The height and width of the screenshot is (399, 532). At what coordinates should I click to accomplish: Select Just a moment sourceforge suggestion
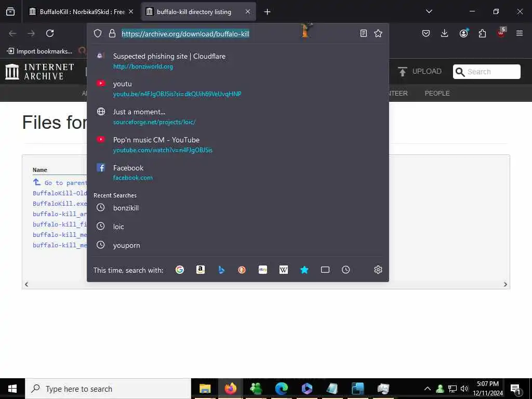click(x=237, y=117)
